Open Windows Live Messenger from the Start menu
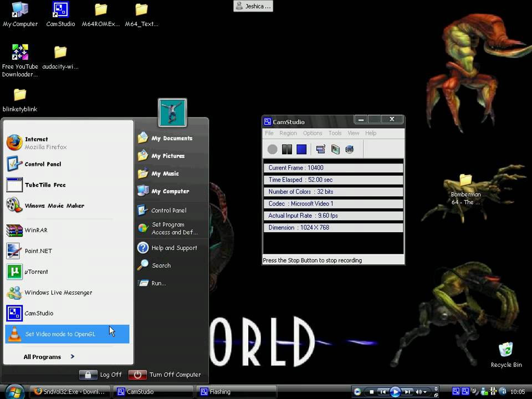Image resolution: width=532 pixels, height=399 pixels. point(68,293)
